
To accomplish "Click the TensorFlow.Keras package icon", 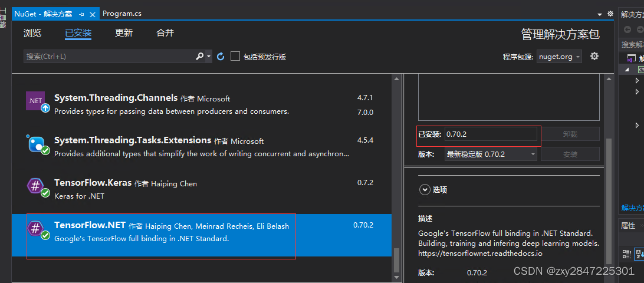I will click(x=37, y=187).
